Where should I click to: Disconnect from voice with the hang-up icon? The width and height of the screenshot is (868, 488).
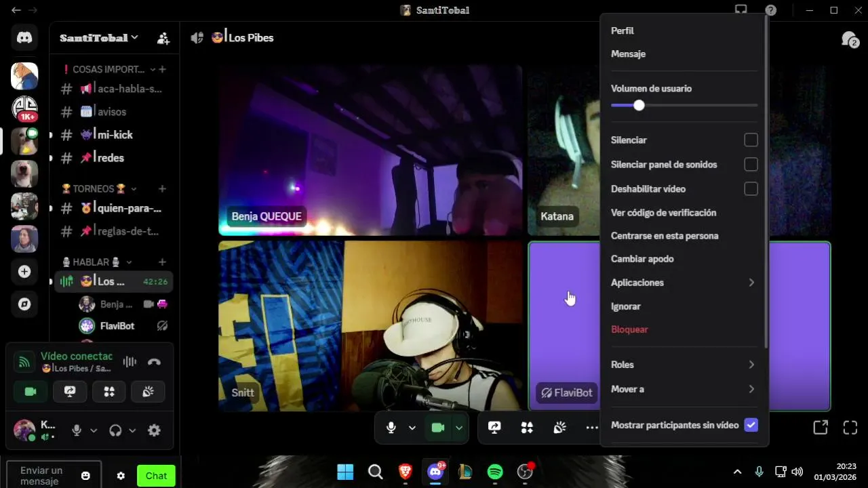tap(154, 362)
